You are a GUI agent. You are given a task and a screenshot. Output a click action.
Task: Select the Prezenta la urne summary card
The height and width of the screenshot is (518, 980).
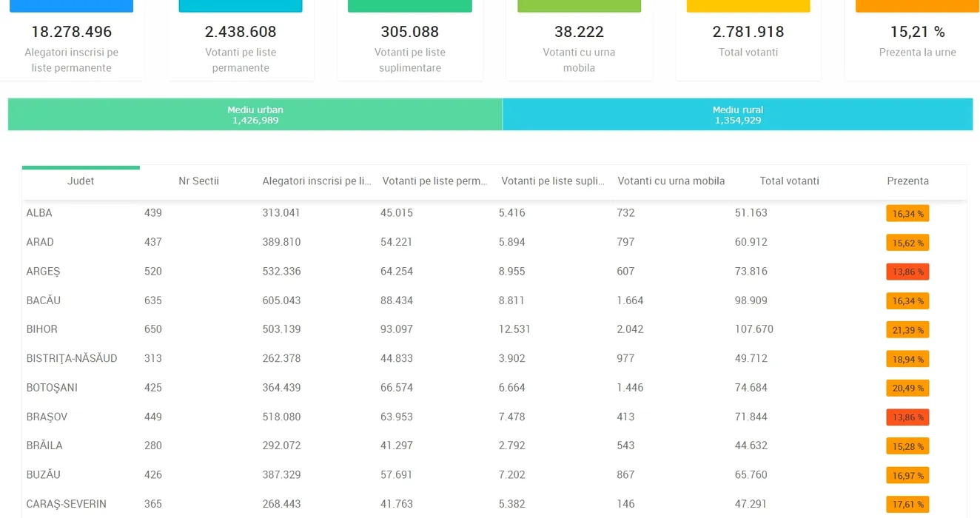point(917,41)
